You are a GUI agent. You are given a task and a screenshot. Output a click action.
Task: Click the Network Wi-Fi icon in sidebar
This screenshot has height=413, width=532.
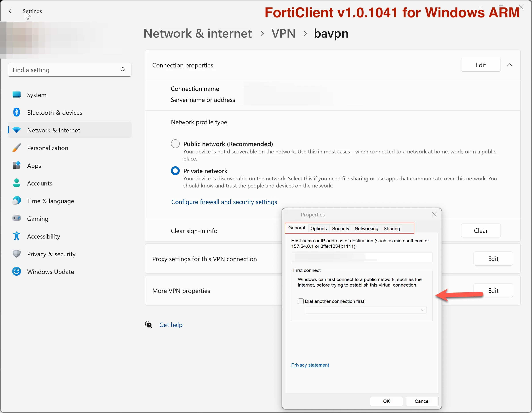pos(17,130)
